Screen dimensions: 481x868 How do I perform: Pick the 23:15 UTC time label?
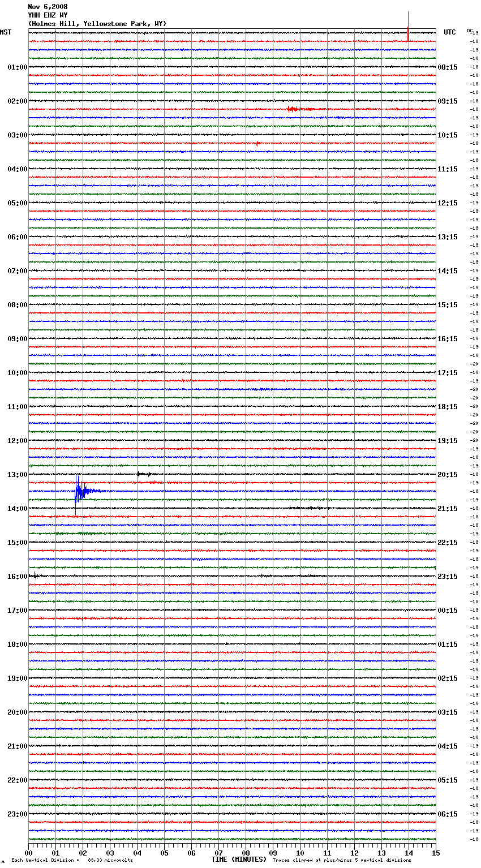pyautogui.click(x=448, y=577)
